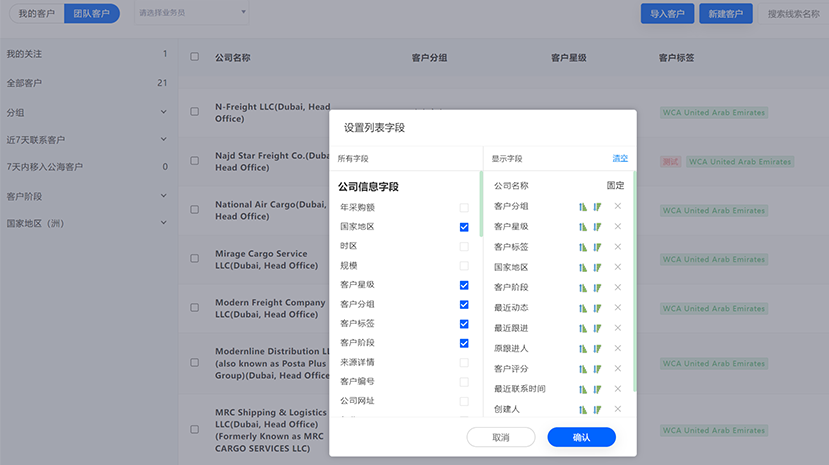Screen dimensions: 829x465
Task: Move 国家地区 display field down
Action: tap(597, 267)
